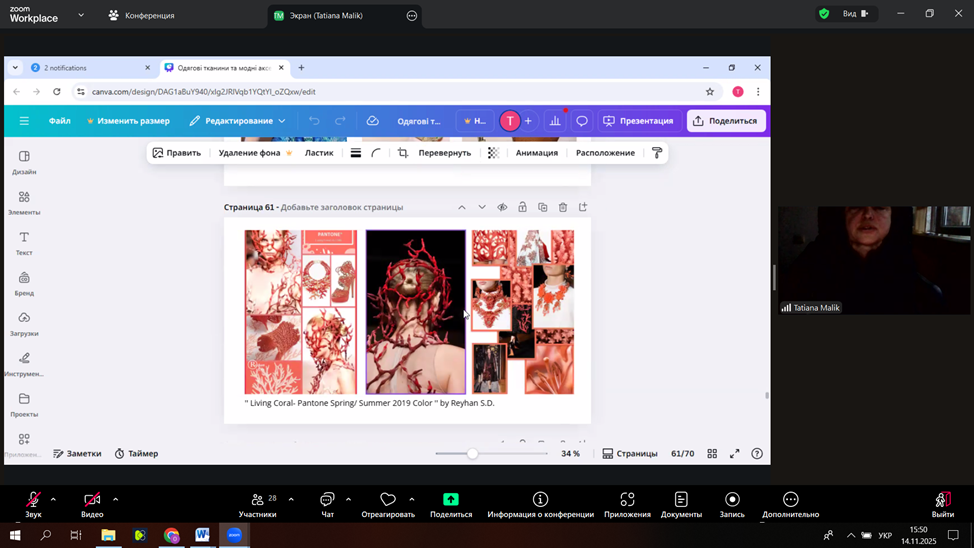The image size is (974, 548).
Task: Toggle the lock on page 61
Action: tap(522, 207)
